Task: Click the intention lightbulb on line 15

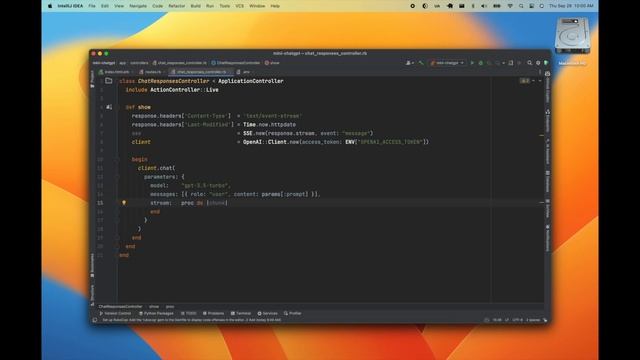Action: point(124,202)
